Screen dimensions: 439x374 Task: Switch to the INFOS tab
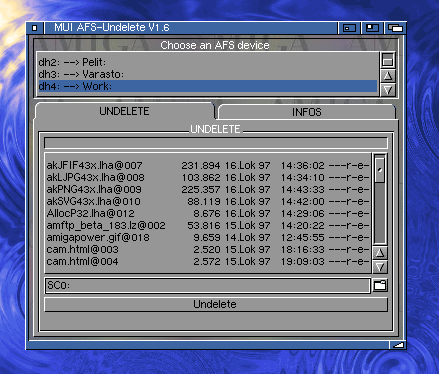point(307,112)
